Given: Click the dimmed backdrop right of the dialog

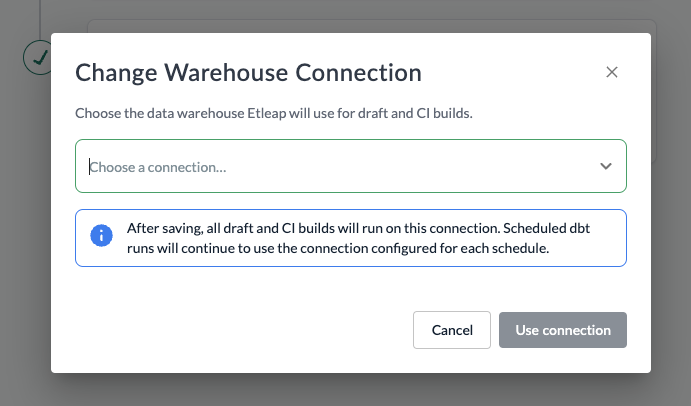Looking at the screenshot, I should (x=671, y=220).
